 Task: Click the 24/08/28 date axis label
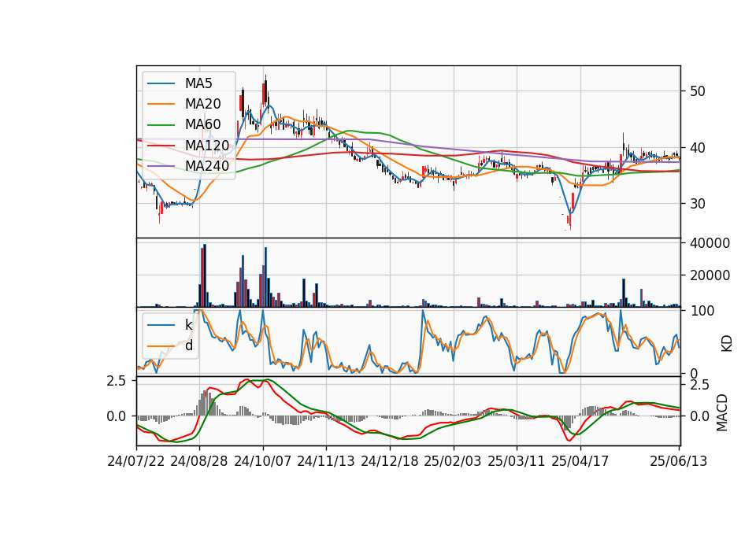(199, 461)
